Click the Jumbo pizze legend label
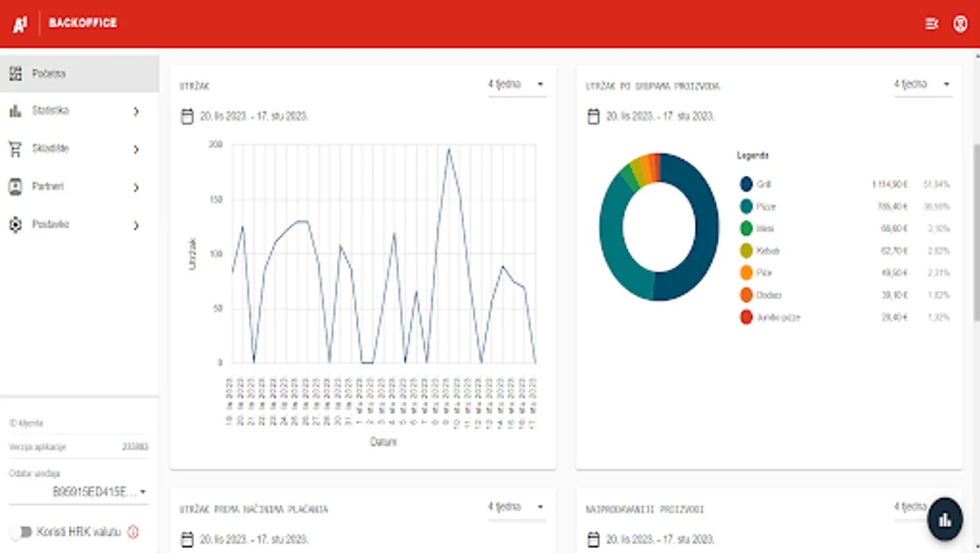 point(778,317)
